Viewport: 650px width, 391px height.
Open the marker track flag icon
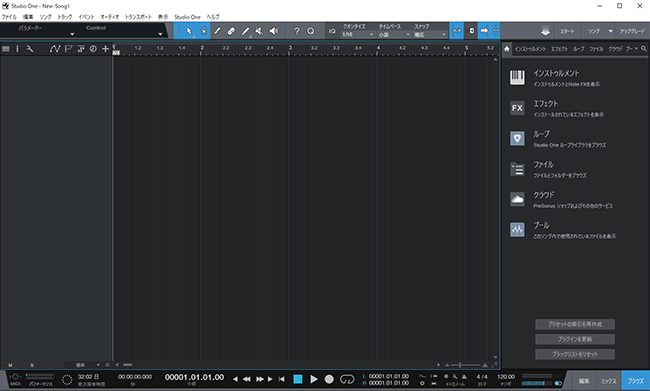[68, 49]
